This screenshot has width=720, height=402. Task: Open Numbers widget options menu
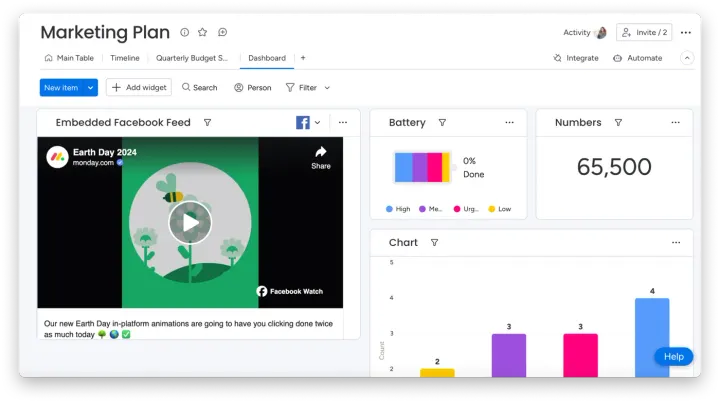675,123
